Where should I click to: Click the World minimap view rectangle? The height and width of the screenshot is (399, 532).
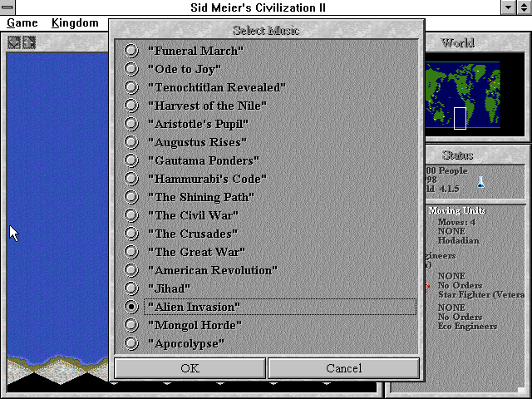[x=460, y=118]
